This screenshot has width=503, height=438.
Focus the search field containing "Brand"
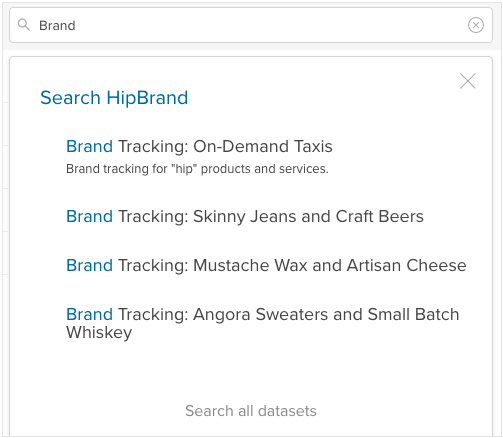point(251,25)
